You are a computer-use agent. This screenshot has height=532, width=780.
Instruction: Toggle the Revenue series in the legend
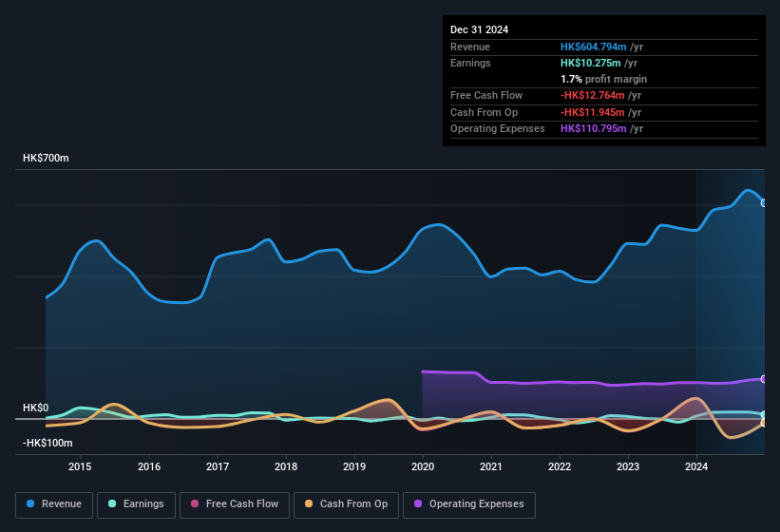54,504
